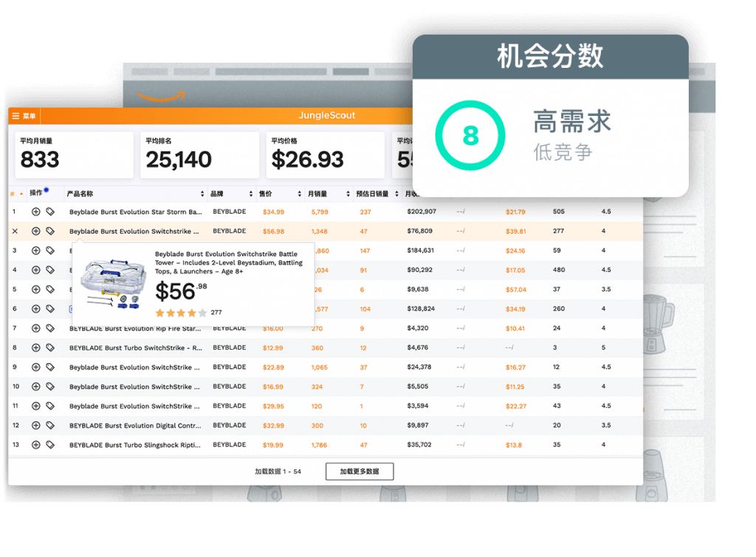Click the sort arrows next to 月销量
The height and width of the screenshot is (557, 756).
(x=348, y=193)
